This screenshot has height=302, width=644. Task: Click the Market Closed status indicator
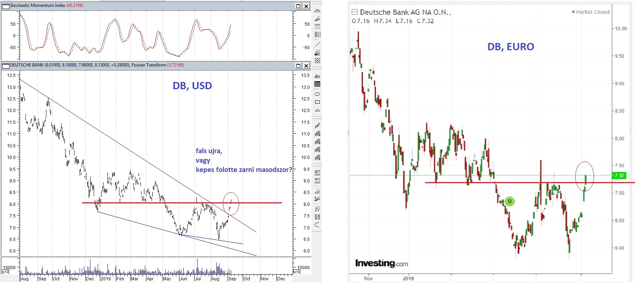pyautogui.click(x=590, y=12)
